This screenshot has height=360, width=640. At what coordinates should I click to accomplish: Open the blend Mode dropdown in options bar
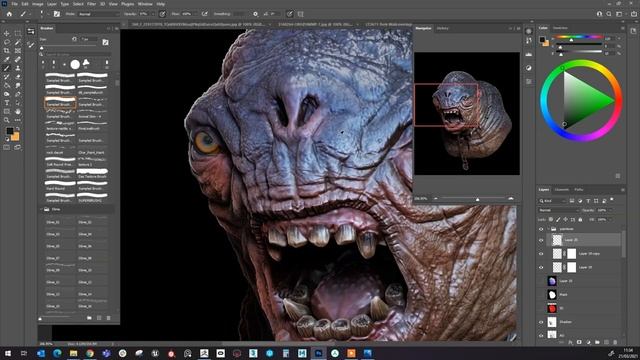[x=98, y=14]
